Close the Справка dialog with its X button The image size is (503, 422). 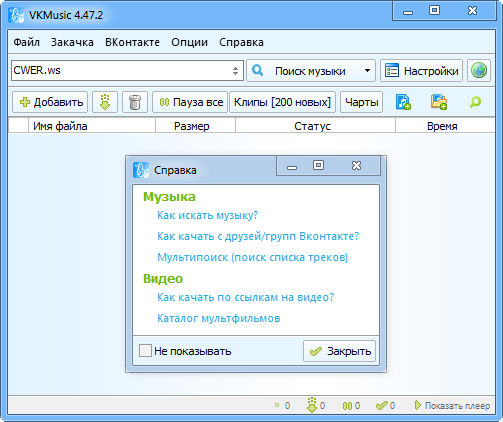click(x=356, y=165)
